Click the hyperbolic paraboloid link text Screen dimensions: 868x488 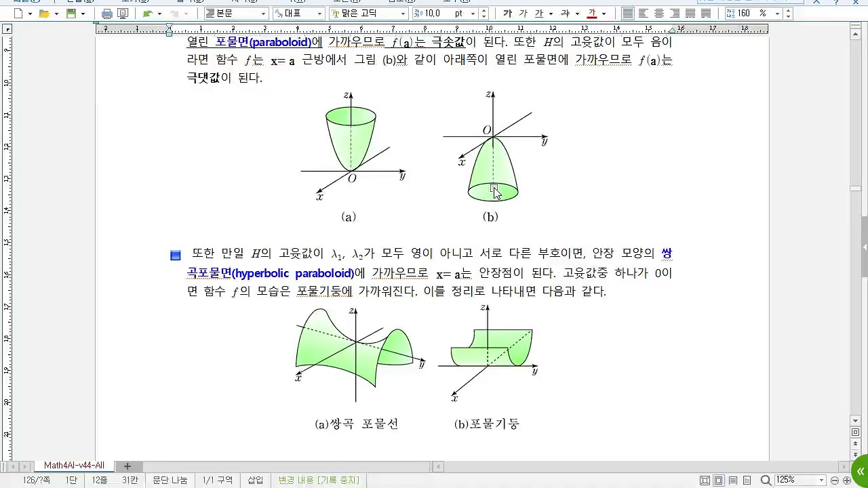(x=293, y=273)
